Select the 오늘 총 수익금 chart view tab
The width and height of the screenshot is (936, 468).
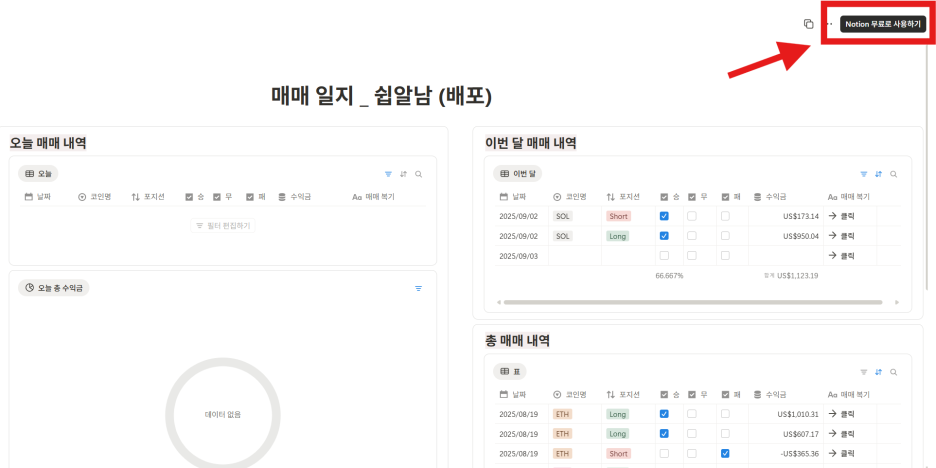(55, 288)
